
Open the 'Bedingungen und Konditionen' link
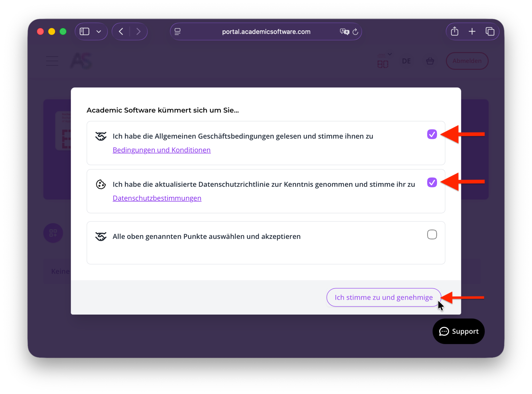pos(162,150)
